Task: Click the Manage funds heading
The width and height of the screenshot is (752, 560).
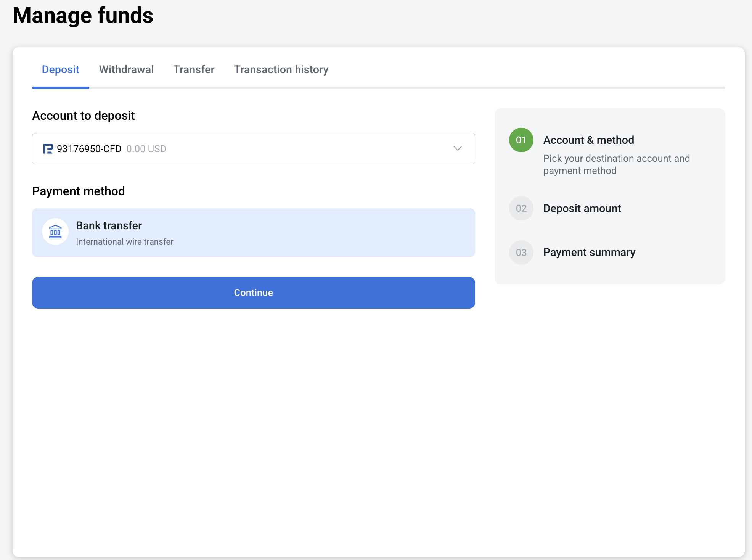Action: (x=83, y=15)
